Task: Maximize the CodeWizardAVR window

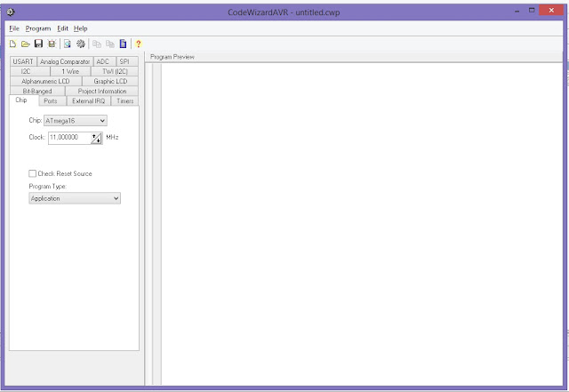Action: [532, 11]
